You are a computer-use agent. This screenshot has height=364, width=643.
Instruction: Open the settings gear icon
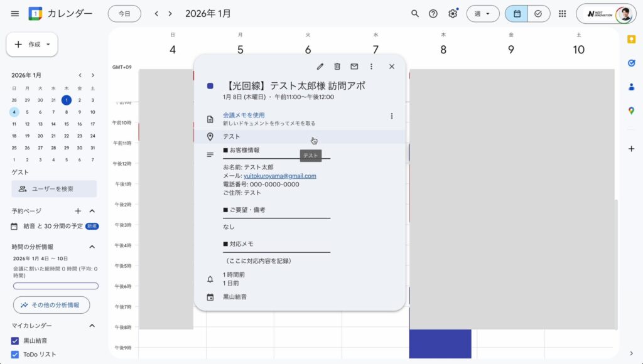click(453, 14)
